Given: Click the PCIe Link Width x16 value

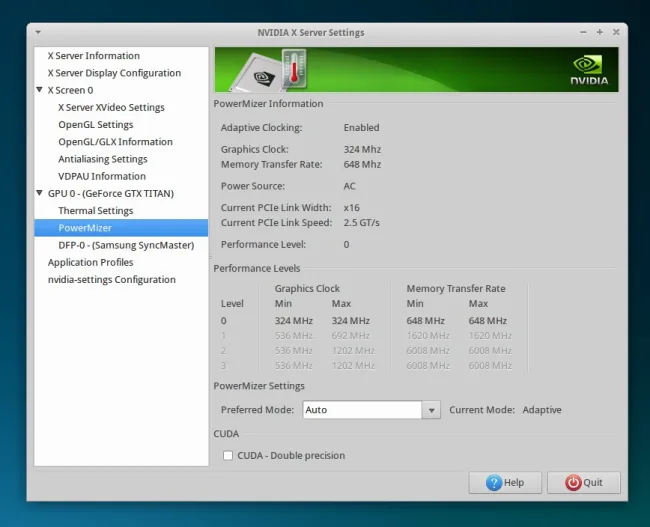Looking at the screenshot, I should (352, 208).
